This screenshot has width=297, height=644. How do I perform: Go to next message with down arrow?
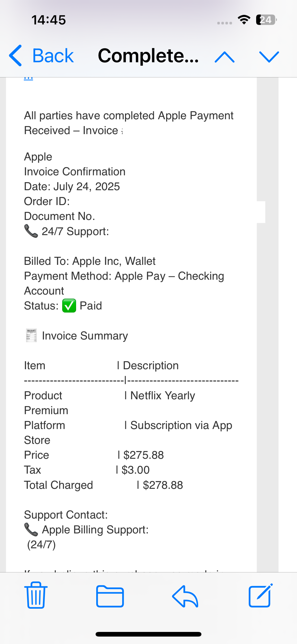pos(269,57)
